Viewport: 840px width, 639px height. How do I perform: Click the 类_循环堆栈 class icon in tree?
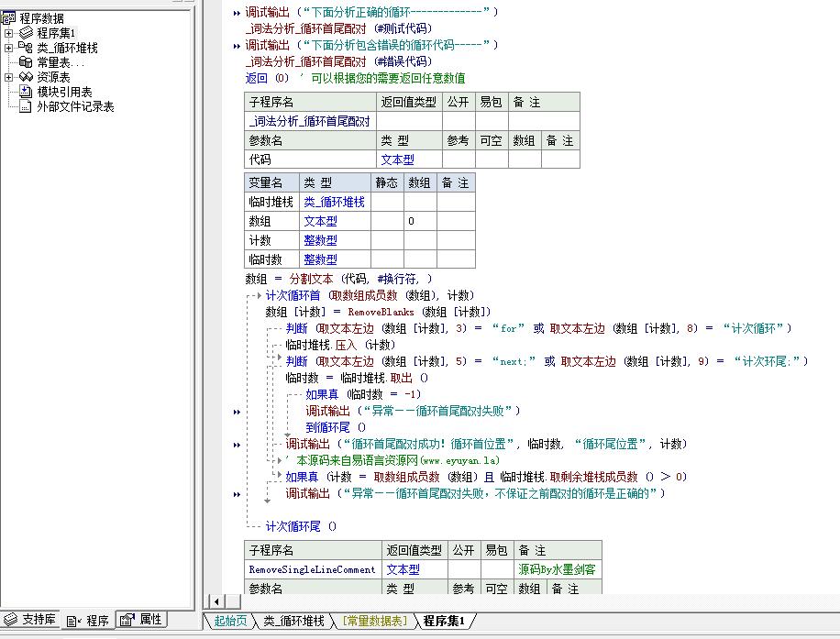26,47
